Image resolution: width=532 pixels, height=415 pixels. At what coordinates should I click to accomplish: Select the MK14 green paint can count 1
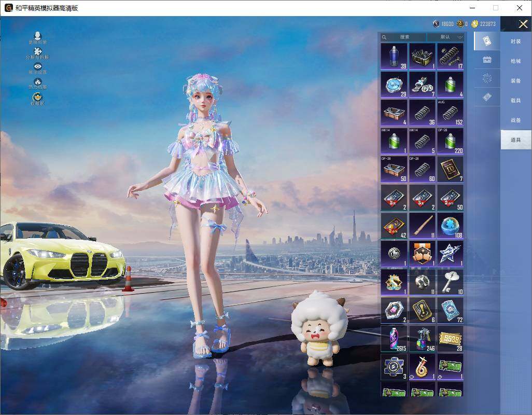pyautogui.click(x=394, y=141)
